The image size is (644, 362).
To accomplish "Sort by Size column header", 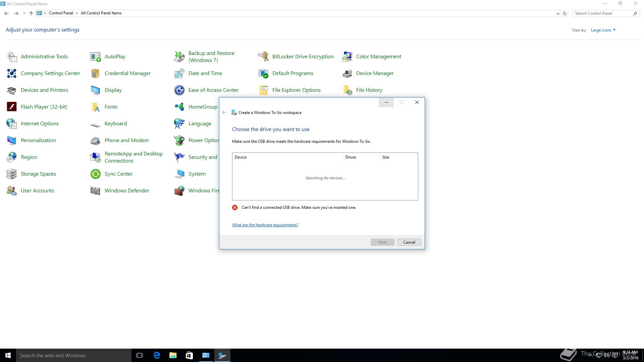I will 399,157.
